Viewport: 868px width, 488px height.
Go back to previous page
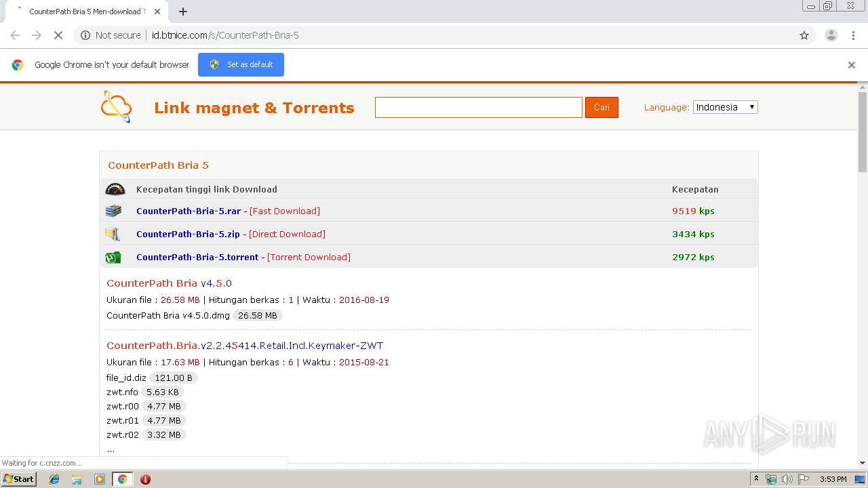15,35
